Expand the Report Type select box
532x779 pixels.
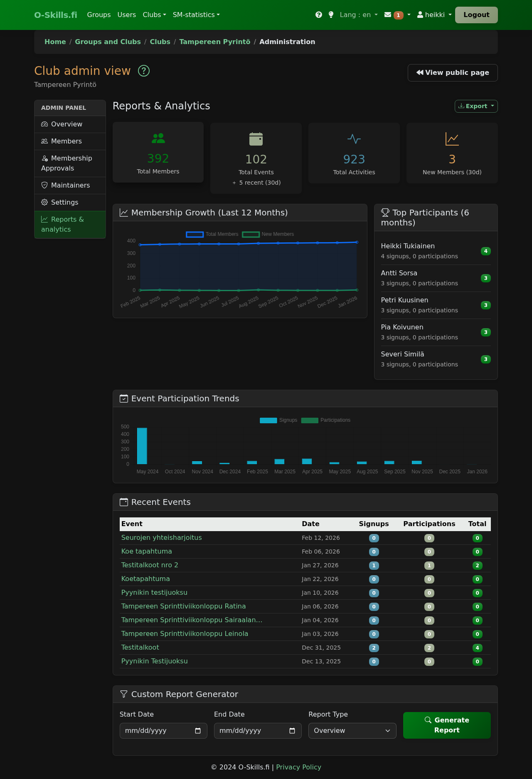[x=352, y=731]
